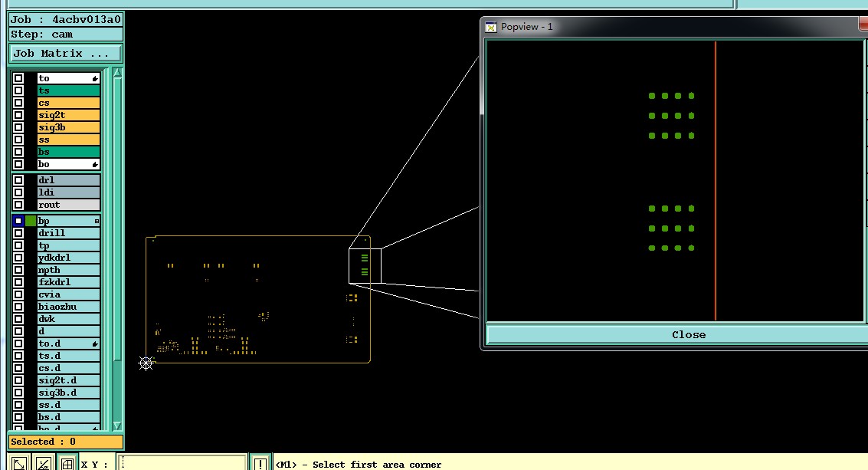Toggle display checkbox for layer 'rout'
The height and width of the screenshot is (470, 868).
(x=18, y=205)
